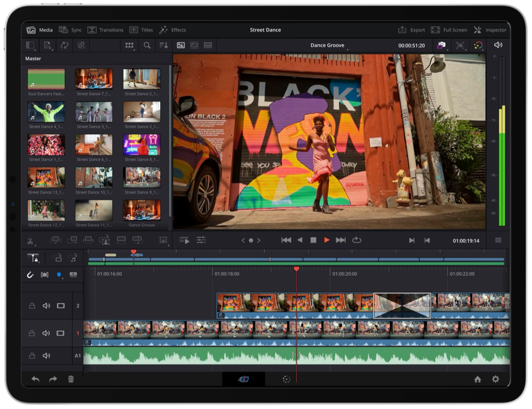The height and width of the screenshot is (409, 532).
Task: Click the undo arrow
Action: tap(36, 379)
